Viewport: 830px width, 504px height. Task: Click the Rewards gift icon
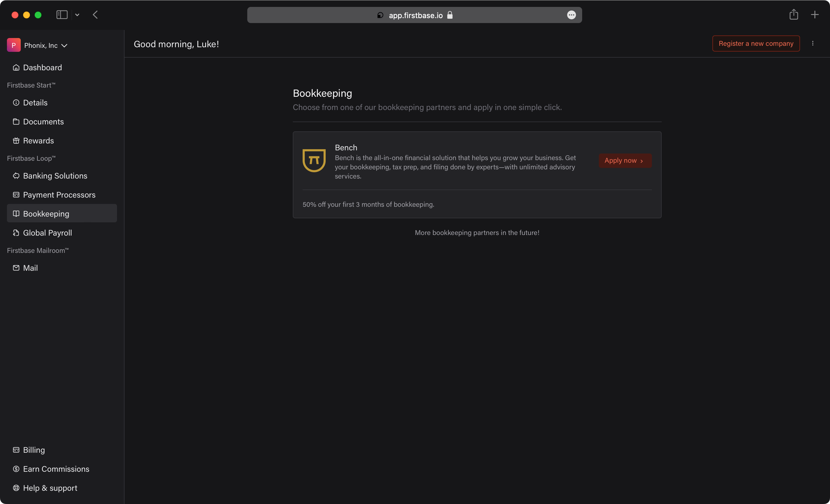coord(16,141)
